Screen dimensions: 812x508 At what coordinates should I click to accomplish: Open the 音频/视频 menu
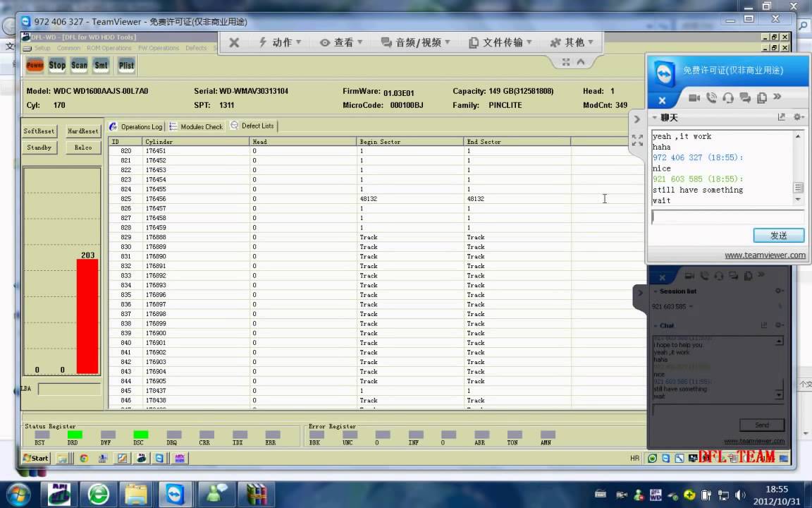click(x=416, y=42)
